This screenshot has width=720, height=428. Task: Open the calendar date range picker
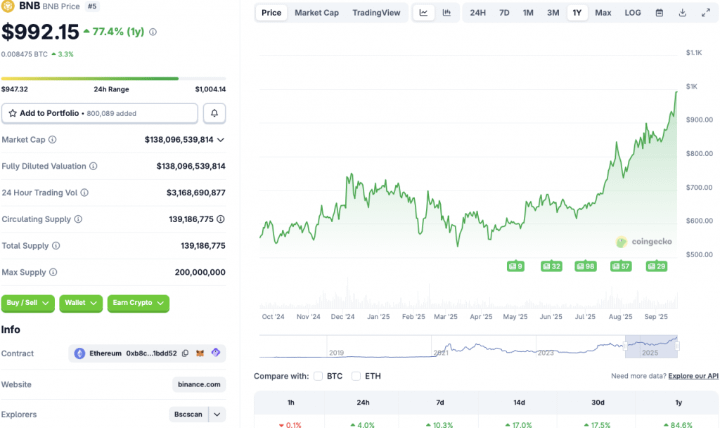659,13
